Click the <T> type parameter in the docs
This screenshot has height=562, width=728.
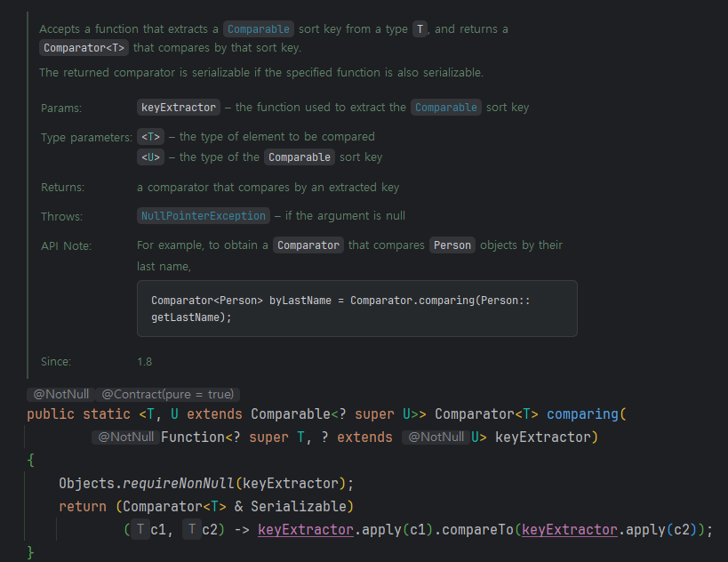151,137
